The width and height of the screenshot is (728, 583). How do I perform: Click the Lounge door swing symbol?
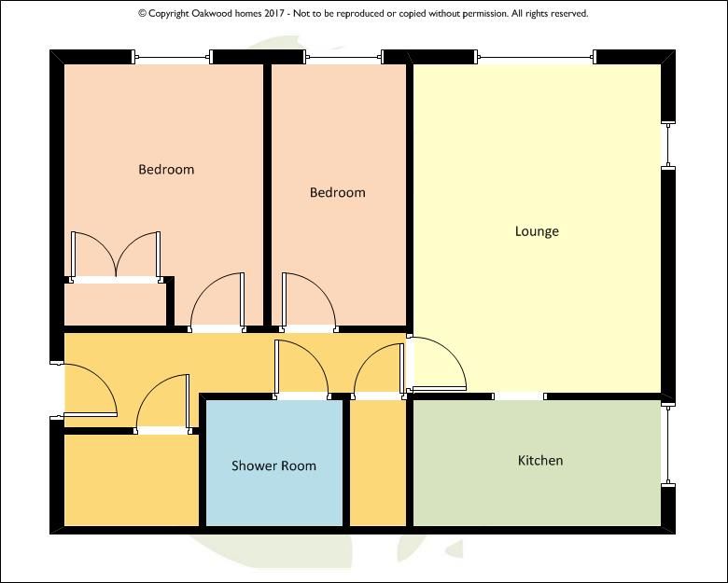coord(436,364)
